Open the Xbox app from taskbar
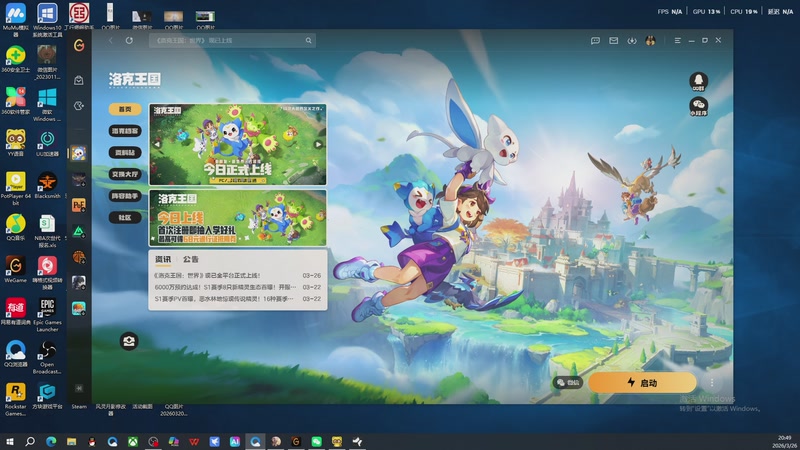The height and width of the screenshot is (450, 800). click(x=133, y=441)
